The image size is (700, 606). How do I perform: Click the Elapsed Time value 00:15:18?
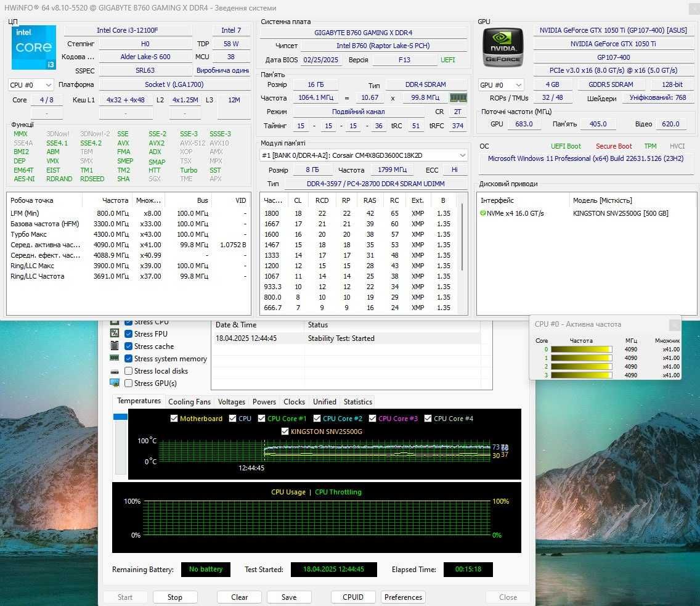coord(468,570)
